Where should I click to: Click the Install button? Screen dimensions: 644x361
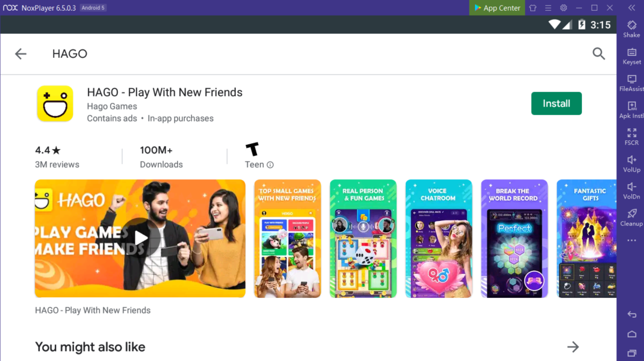(556, 103)
